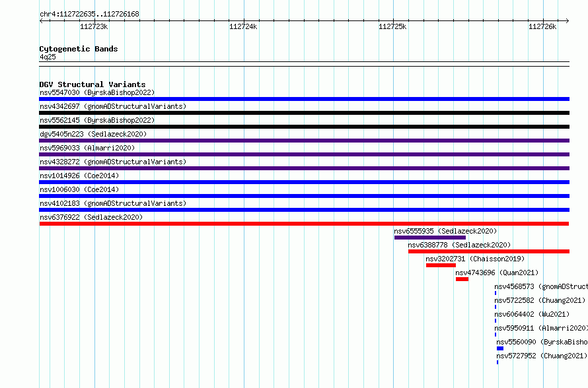The height and width of the screenshot is (388, 588).
Task: Select nsv4743696 (Quan2021) label
Action: click(497, 273)
